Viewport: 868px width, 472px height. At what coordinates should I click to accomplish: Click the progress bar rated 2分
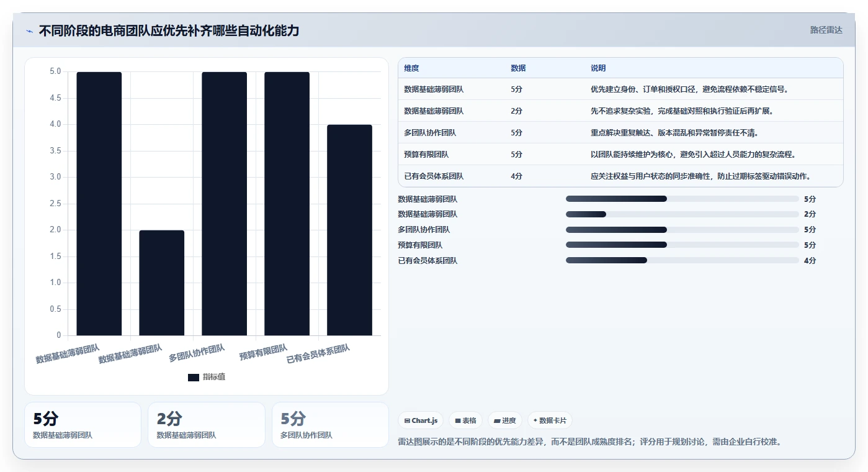click(x=682, y=214)
